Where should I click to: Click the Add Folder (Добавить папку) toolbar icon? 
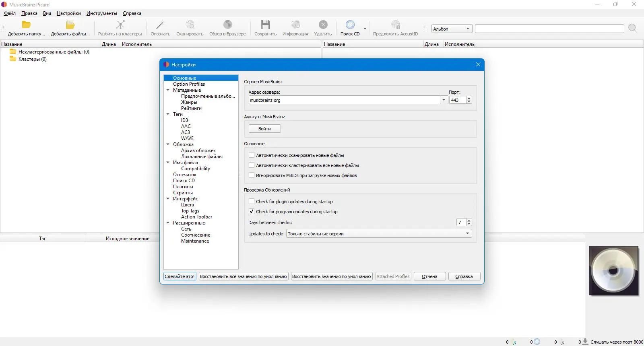tap(26, 25)
